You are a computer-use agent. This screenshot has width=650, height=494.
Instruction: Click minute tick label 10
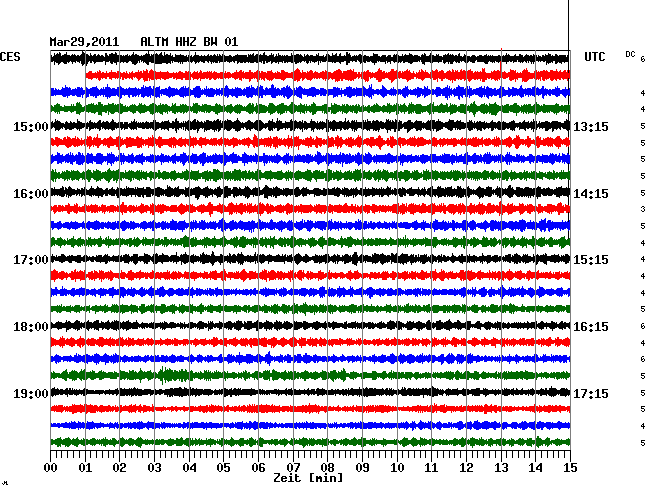(397, 468)
